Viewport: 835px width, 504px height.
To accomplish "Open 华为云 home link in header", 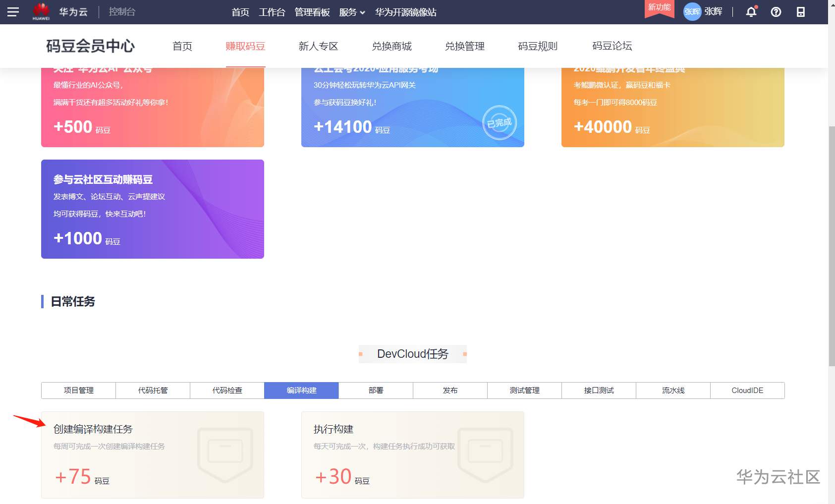I will point(73,12).
